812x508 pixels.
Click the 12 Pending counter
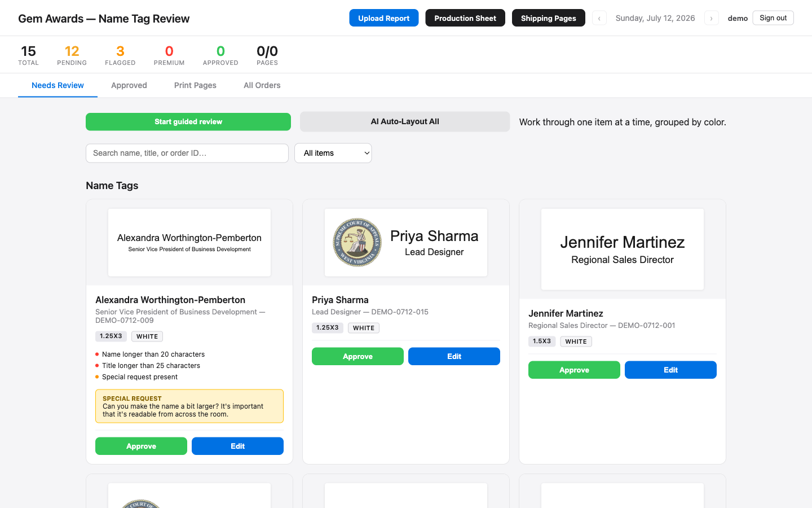72,55
